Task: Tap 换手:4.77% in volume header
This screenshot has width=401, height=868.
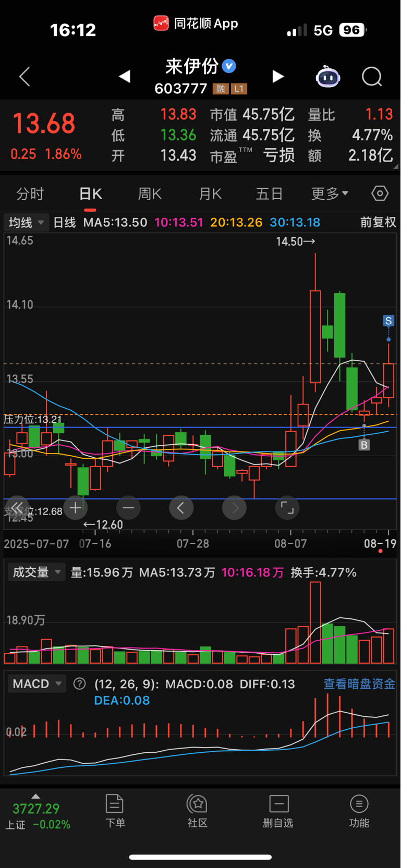Action: coord(324,572)
